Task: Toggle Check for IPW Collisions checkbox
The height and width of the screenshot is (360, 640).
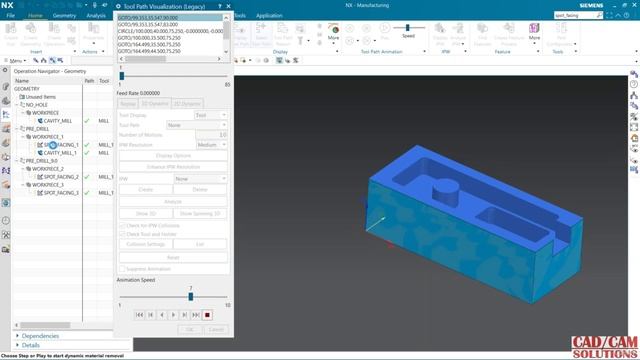Action: [x=122, y=226]
